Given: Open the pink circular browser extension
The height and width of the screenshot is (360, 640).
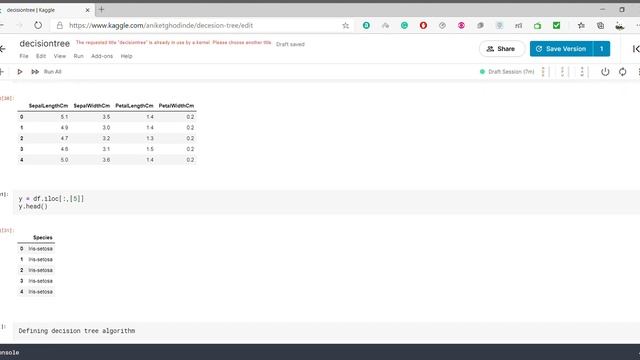Looking at the screenshot, I should pyautogui.click(x=461, y=25).
